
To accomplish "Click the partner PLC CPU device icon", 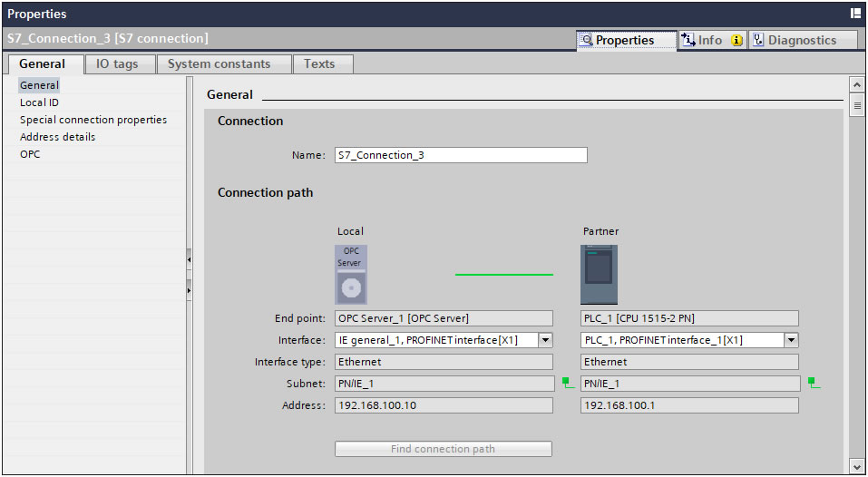I will pyautogui.click(x=599, y=275).
